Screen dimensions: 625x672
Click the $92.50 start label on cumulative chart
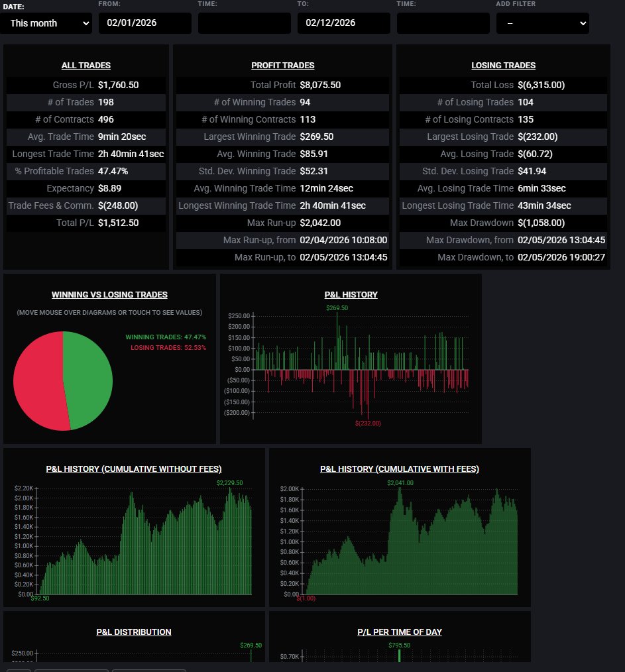(x=40, y=598)
